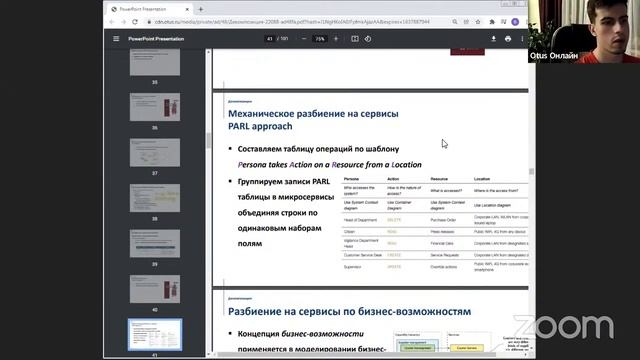640x360 pixels.
Task: Click the 'Customer Service Desk' table cell
Action: [x=363, y=255]
